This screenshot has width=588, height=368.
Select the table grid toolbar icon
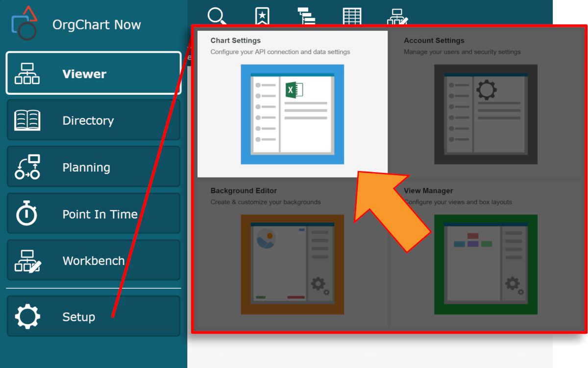(352, 16)
